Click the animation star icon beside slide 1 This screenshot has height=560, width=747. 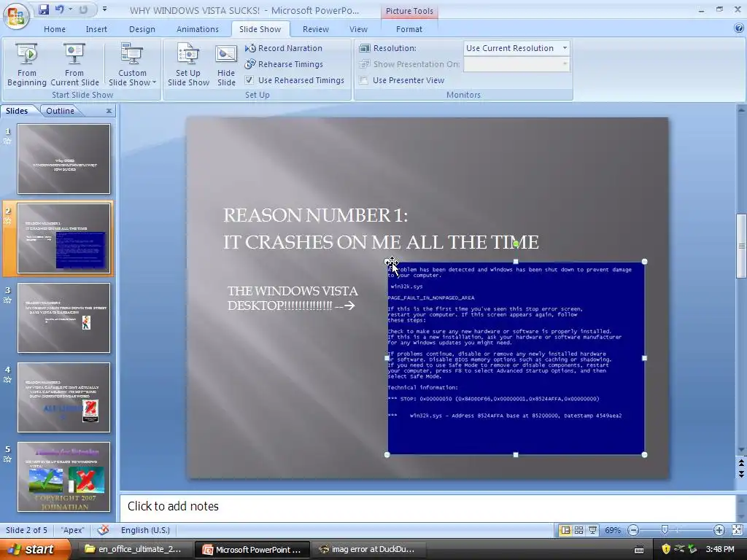7,141
